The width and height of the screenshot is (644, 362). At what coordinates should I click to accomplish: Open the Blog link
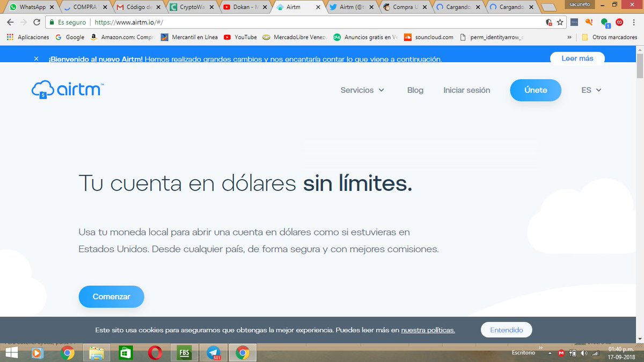pos(415,90)
